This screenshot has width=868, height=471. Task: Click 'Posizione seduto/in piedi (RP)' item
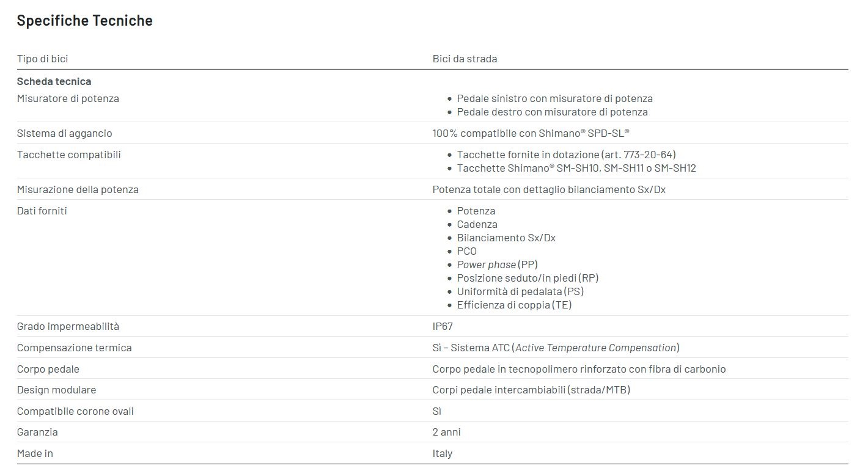pyautogui.click(x=528, y=278)
